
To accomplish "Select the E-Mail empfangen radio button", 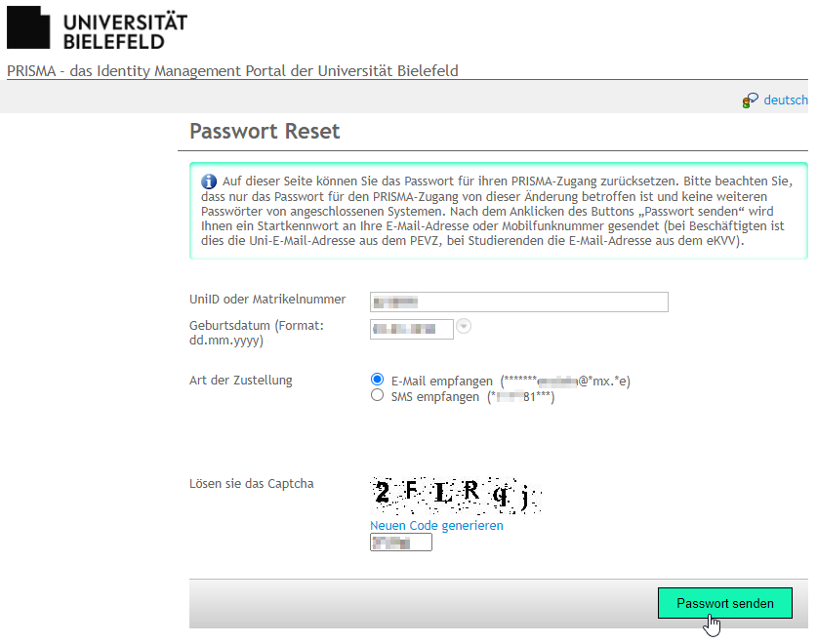I will [x=377, y=380].
